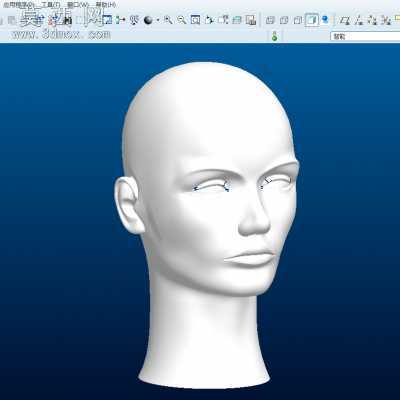Toggle datum axis display
The height and width of the screenshot is (400, 400).
[359, 21]
